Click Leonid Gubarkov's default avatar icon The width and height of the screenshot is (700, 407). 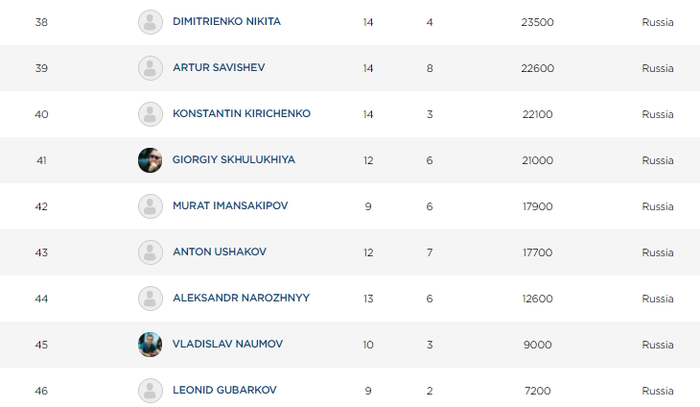tap(150, 390)
